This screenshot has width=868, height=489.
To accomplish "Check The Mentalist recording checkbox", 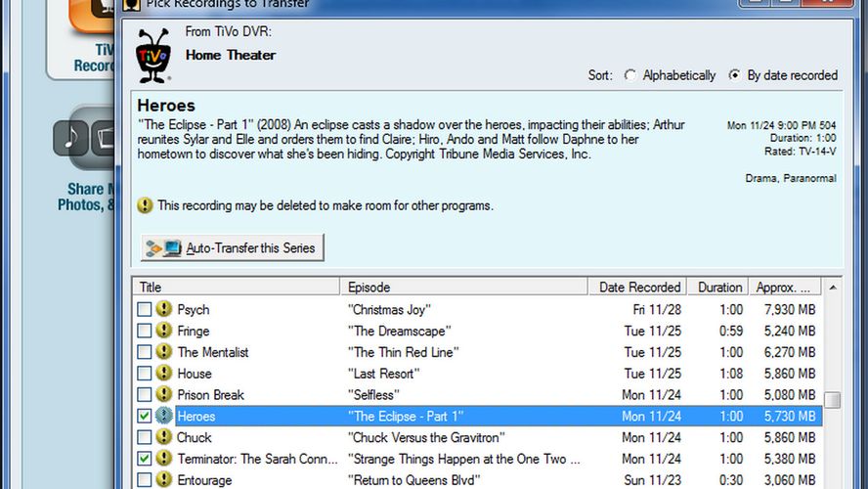I will pyautogui.click(x=144, y=352).
